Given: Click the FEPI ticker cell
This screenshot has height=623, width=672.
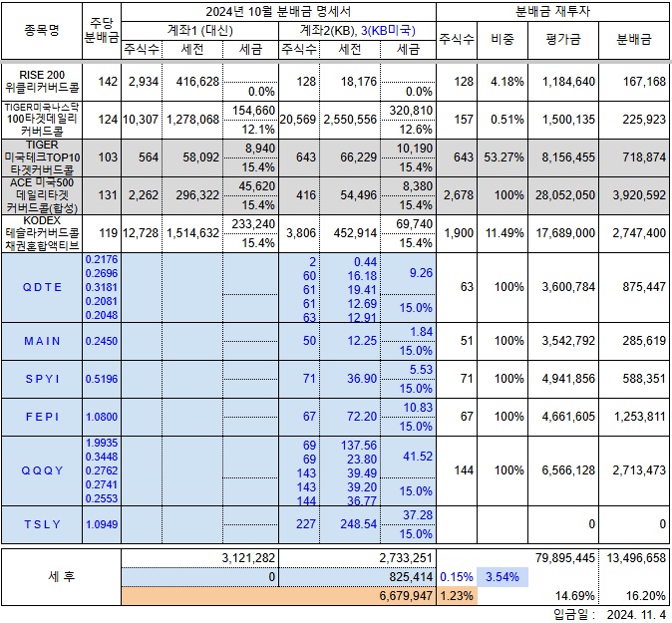Looking at the screenshot, I should click(x=42, y=417).
